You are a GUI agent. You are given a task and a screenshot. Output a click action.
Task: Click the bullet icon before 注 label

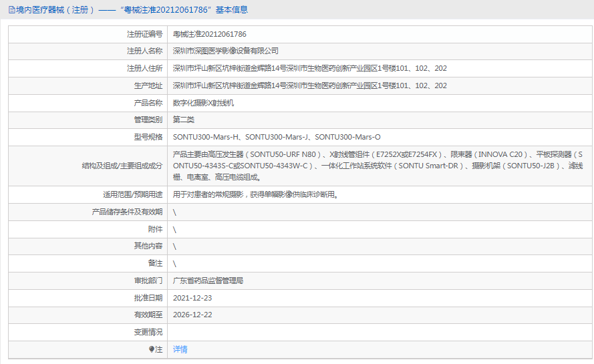[152, 349]
